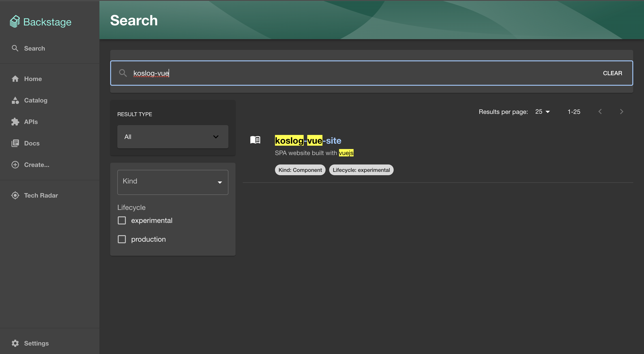
Task: Open the koslog-vue-site component link
Action: tap(308, 140)
